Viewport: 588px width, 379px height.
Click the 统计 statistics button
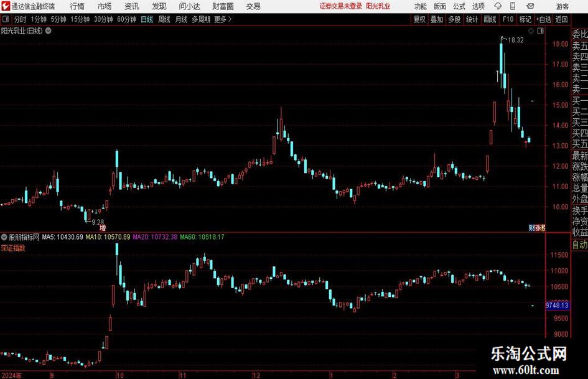472,19
